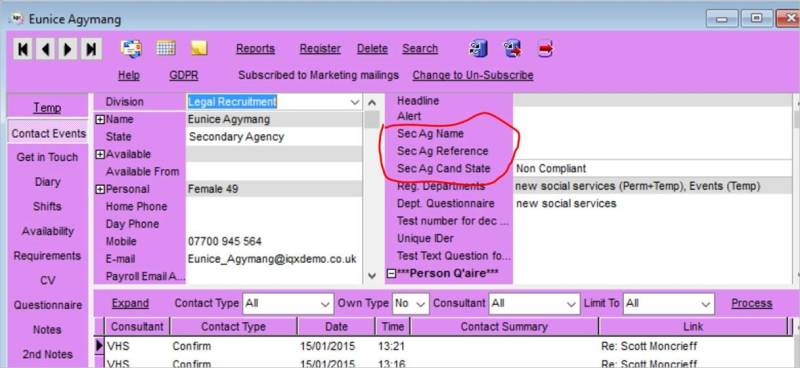
Task: Click previous record arrow button
Action: click(x=46, y=49)
